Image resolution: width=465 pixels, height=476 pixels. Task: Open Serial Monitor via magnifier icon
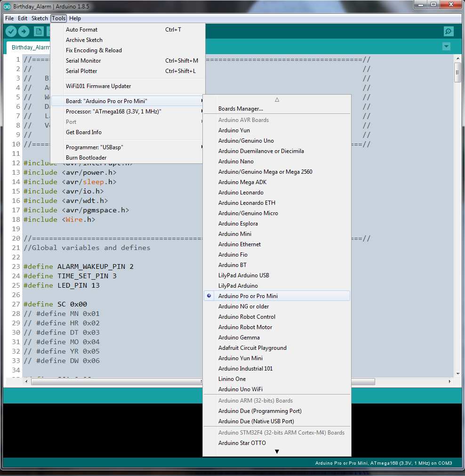(449, 32)
